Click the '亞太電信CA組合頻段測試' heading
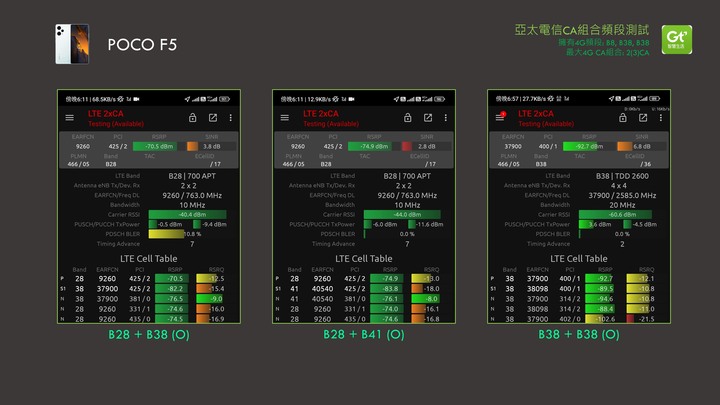 pos(582,30)
